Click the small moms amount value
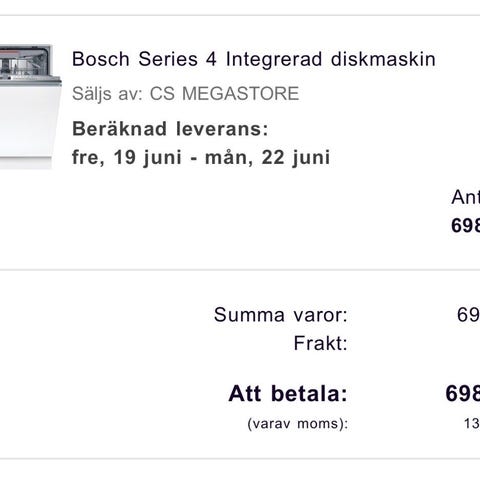This screenshot has width=480, height=480. tap(472, 424)
